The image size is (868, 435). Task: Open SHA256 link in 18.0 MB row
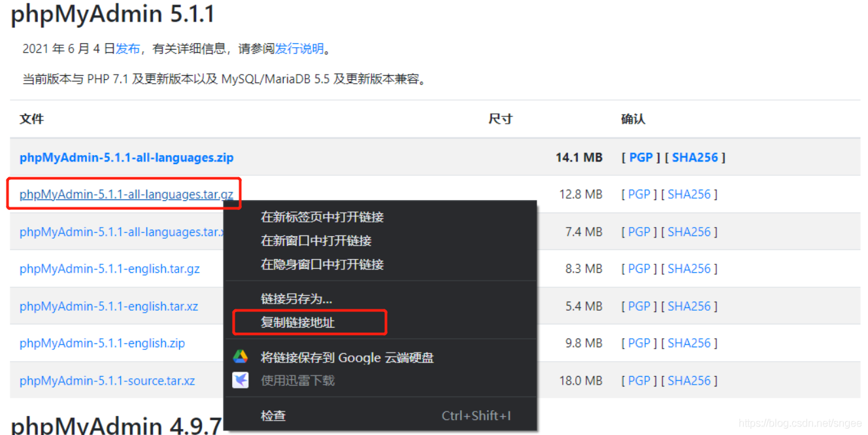(x=689, y=381)
